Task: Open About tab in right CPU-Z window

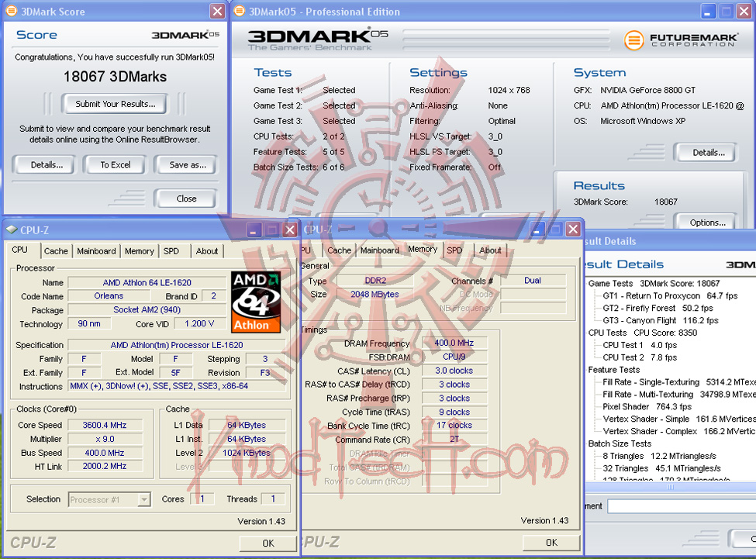Action: pyautogui.click(x=490, y=250)
